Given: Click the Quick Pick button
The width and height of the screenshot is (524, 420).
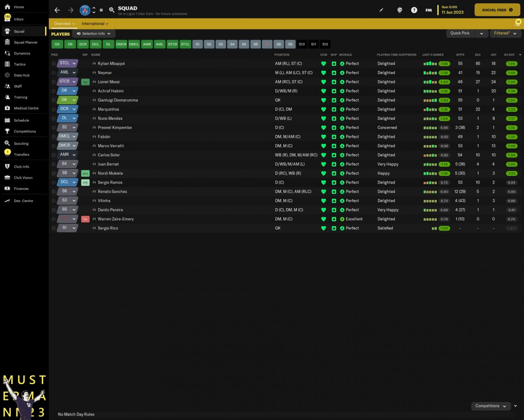Looking at the screenshot, I should point(460,33).
